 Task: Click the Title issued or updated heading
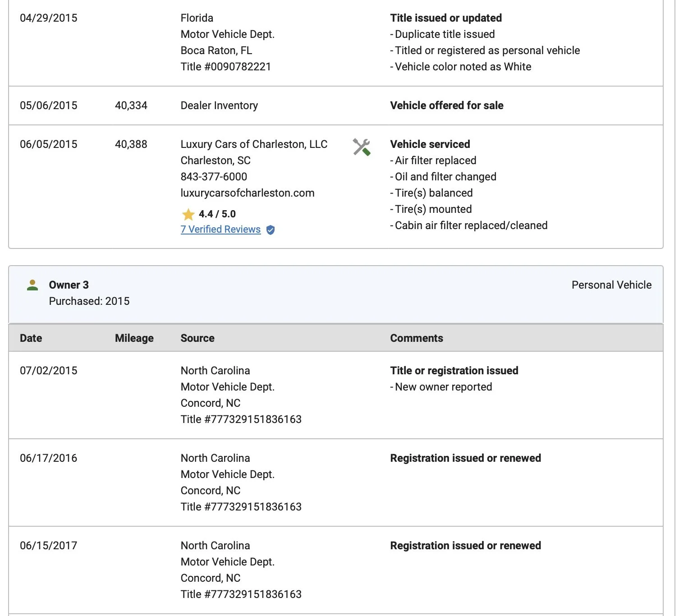(x=445, y=18)
